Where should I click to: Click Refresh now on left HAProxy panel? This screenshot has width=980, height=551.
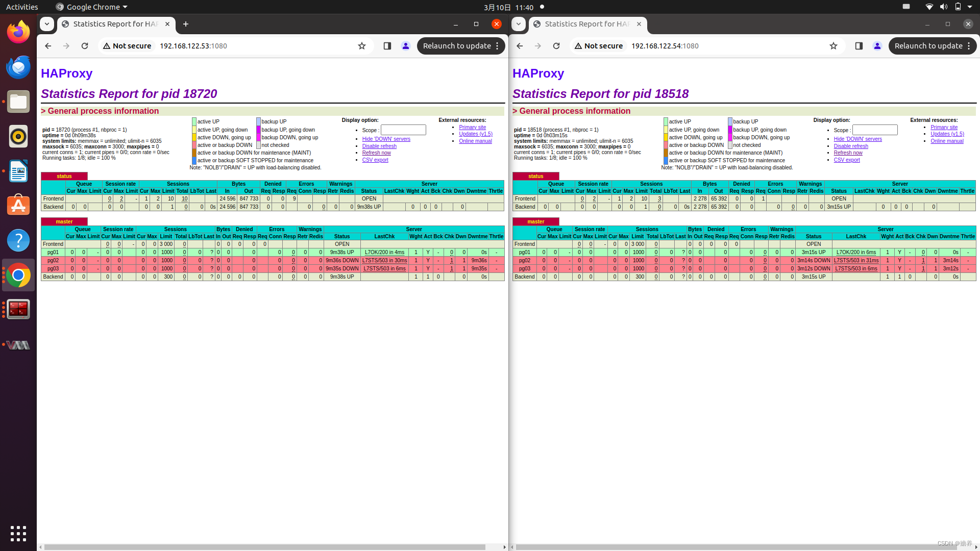coord(376,152)
